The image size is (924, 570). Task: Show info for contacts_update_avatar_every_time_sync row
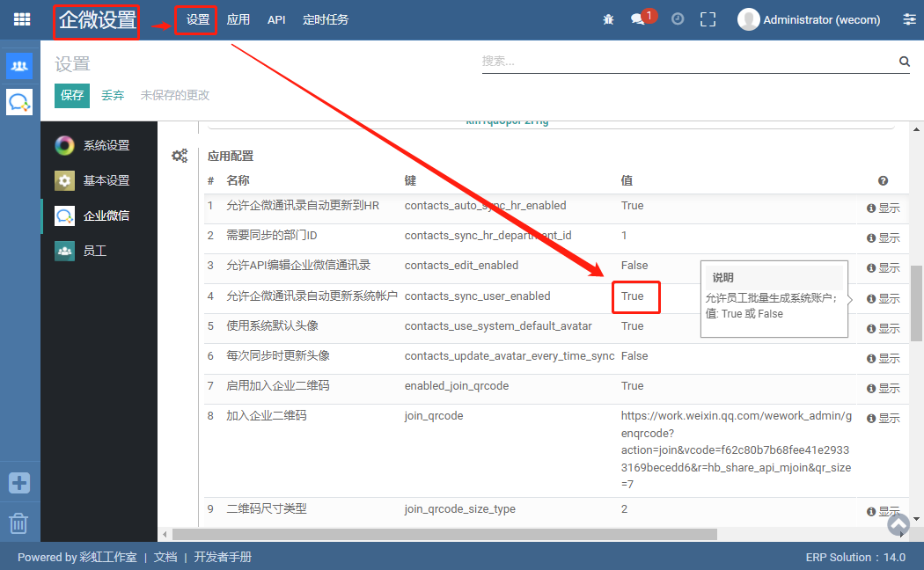click(x=883, y=359)
